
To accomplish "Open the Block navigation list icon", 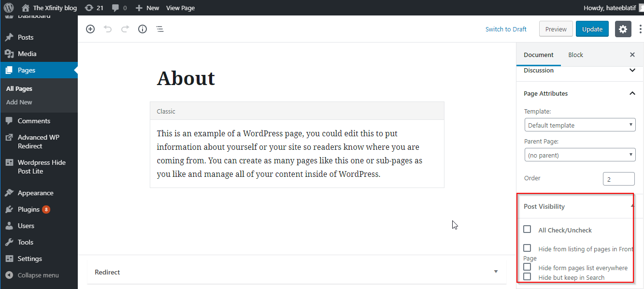I will tap(160, 29).
